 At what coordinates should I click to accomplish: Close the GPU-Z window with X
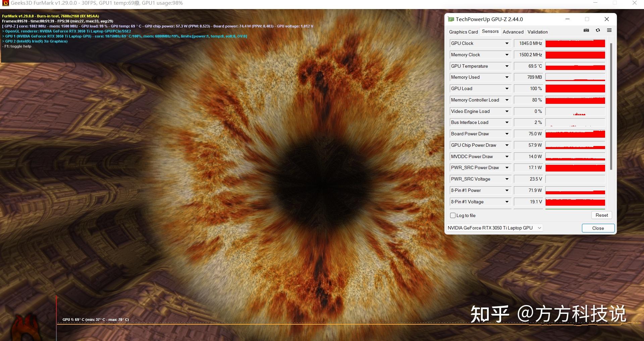606,19
